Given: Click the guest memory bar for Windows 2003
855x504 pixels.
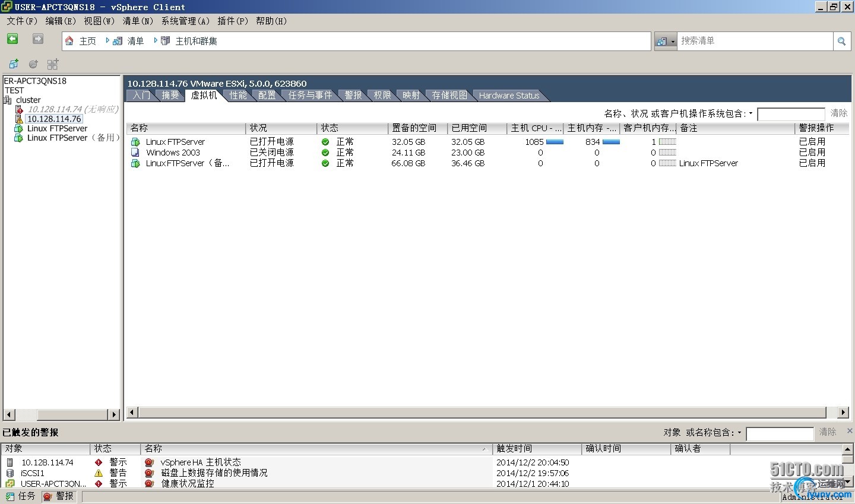Looking at the screenshot, I should click(667, 153).
